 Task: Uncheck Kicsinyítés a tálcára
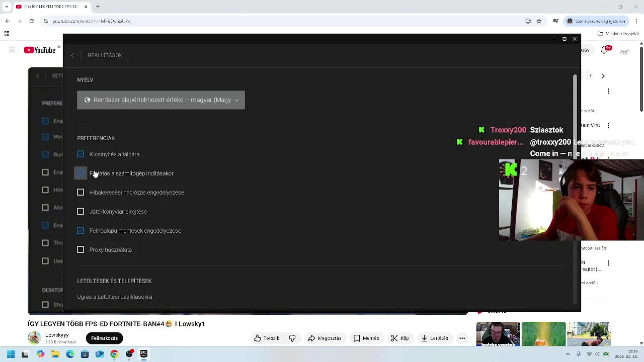pyautogui.click(x=80, y=154)
